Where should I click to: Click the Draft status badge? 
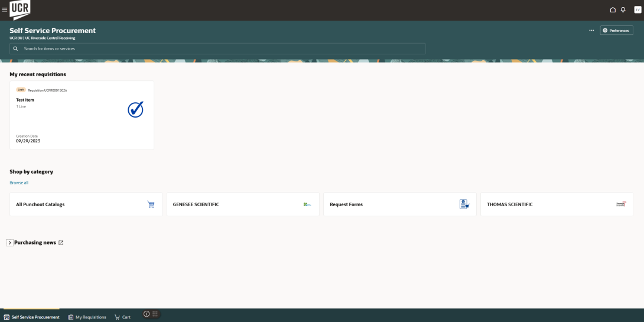click(x=21, y=90)
